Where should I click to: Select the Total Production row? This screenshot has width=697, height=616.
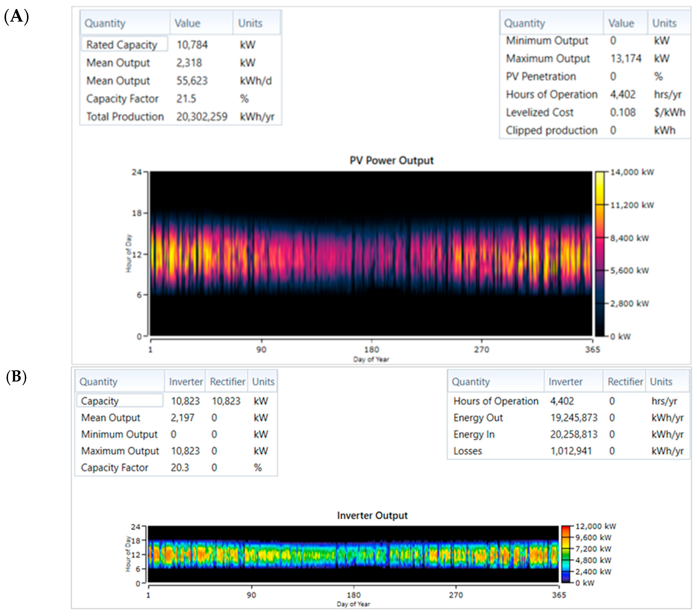click(125, 117)
